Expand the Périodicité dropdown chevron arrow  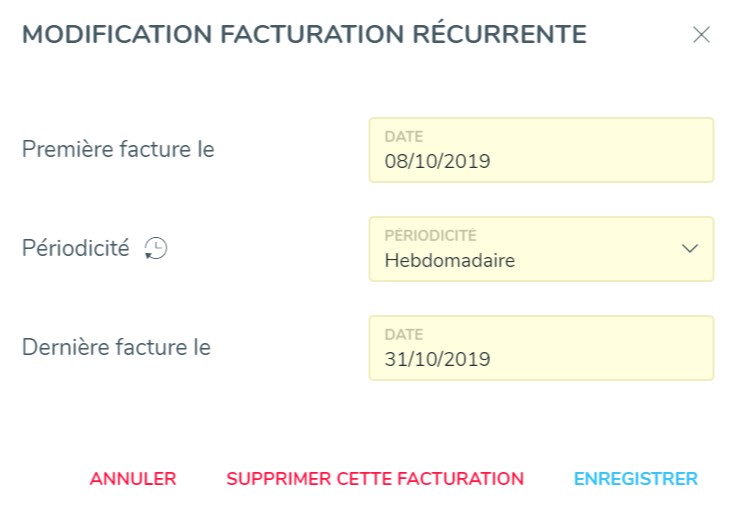[690, 248]
